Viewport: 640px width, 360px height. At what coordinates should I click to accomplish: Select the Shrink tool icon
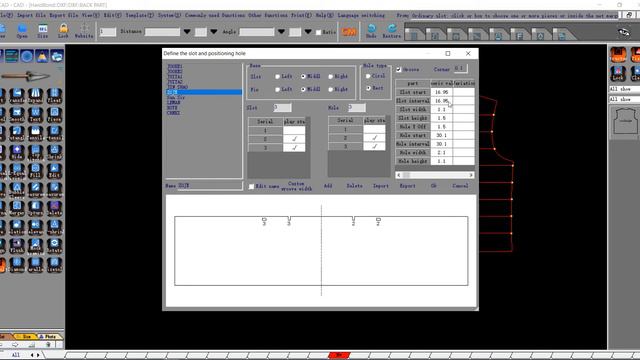tap(54, 152)
